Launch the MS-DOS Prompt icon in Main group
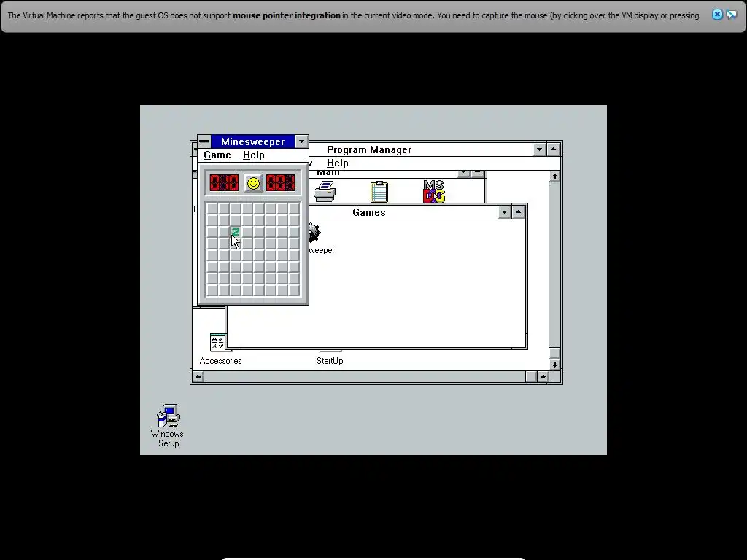747x560 pixels. [434, 192]
